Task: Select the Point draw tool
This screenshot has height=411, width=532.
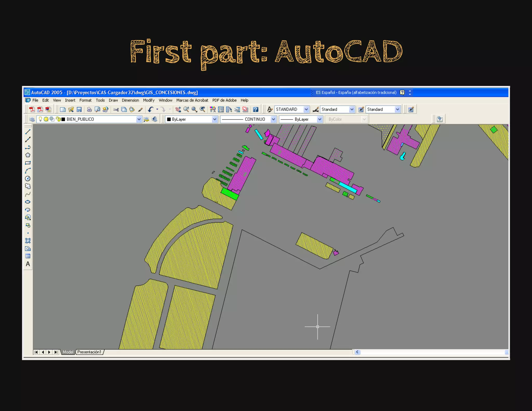Action: click(28, 233)
